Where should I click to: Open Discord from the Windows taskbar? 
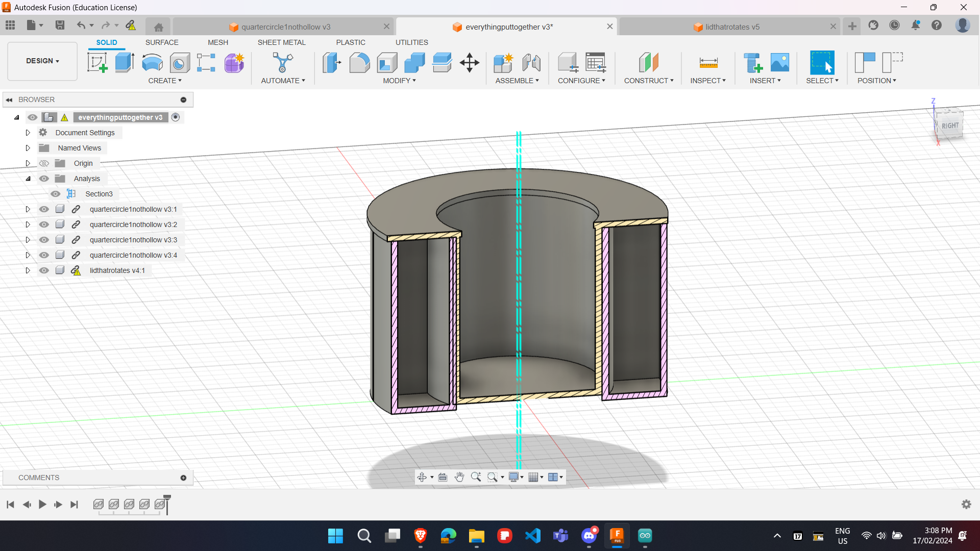pos(589,536)
